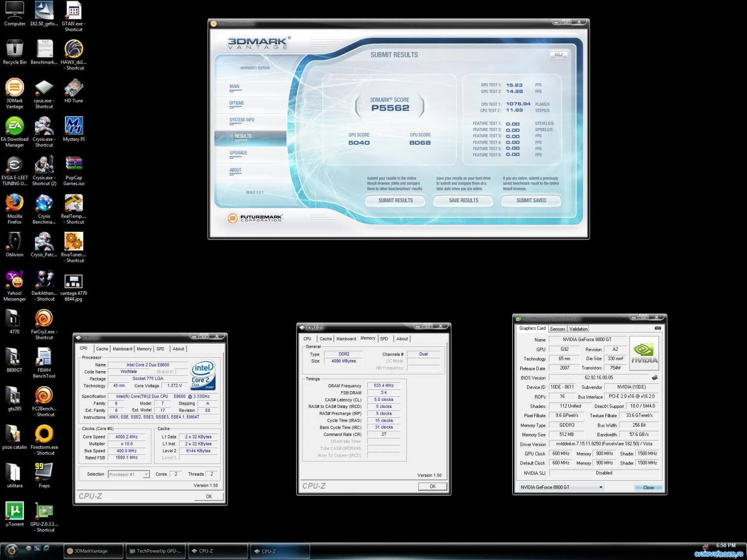Open About tab in middle CPU-Z window

(x=402, y=339)
